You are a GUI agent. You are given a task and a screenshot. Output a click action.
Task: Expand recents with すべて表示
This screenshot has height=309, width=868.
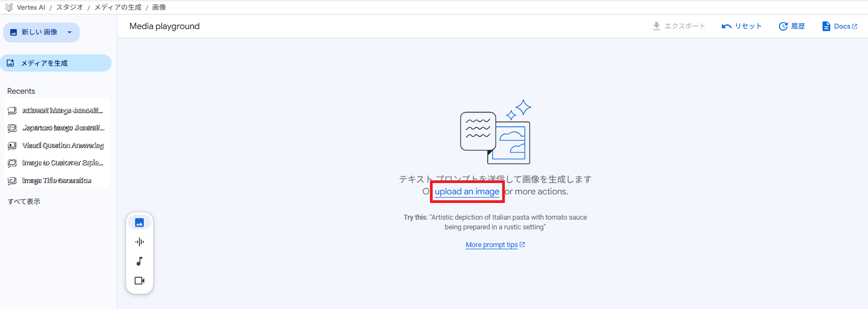(24, 201)
